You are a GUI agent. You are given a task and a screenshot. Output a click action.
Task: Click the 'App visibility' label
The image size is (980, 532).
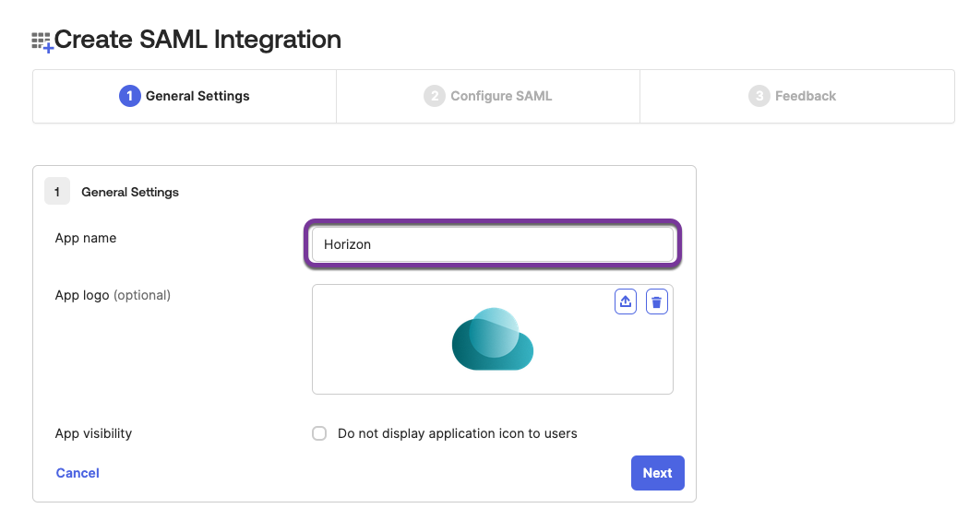pyautogui.click(x=93, y=433)
